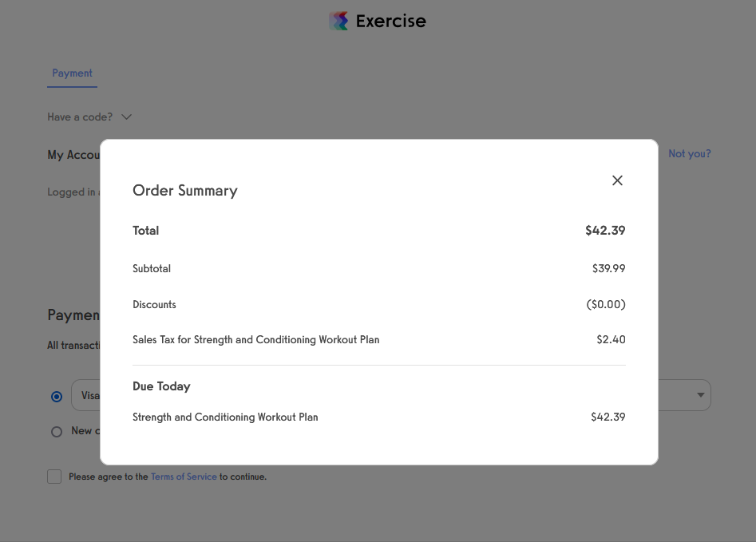
Task: Click the Total amount of $42.39
Action: coord(604,231)
